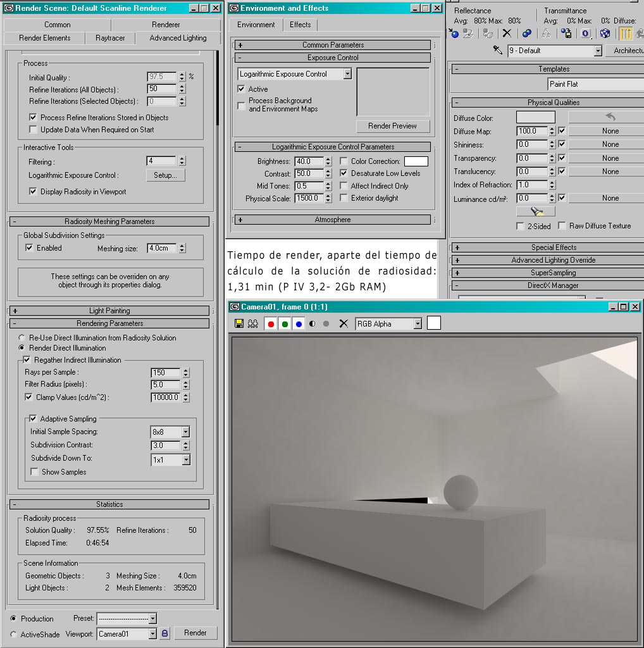The width and height of the screenshot is (644, 648).
Task: Click Diffuse Color swatch
Action: pos(535,117)
